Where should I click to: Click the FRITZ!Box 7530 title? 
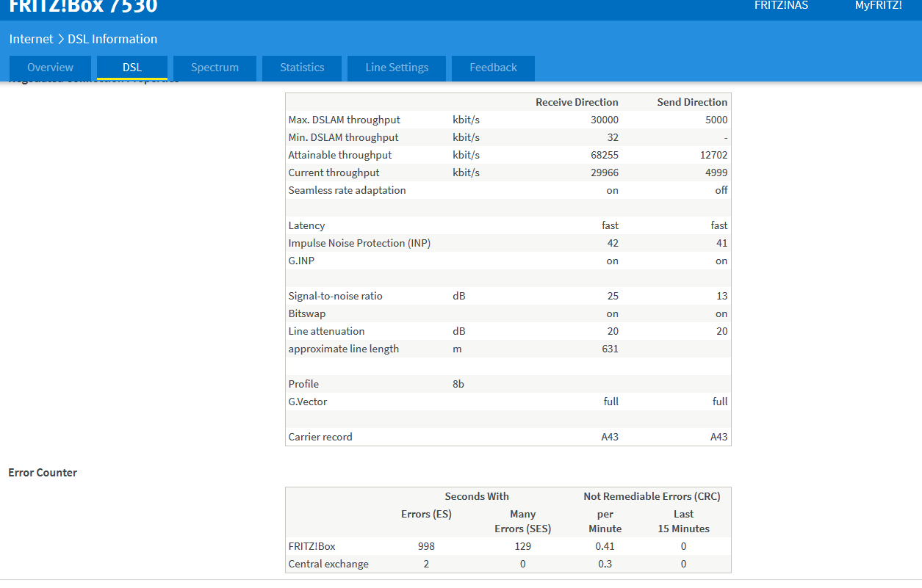click(x=83, y=6)
